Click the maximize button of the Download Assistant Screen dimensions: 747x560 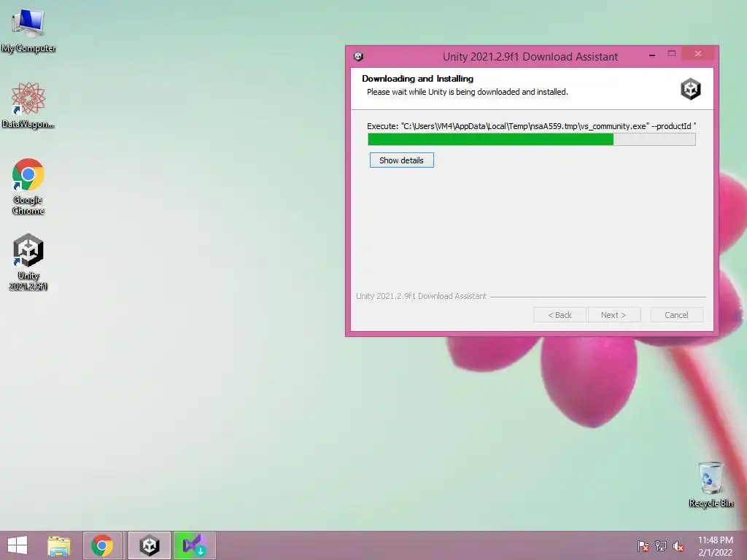click(x=672, y=54)
